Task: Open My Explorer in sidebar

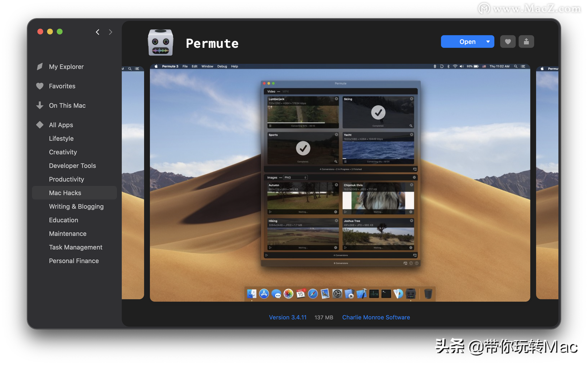Action: pyautogui.click(x=66, y=67)
